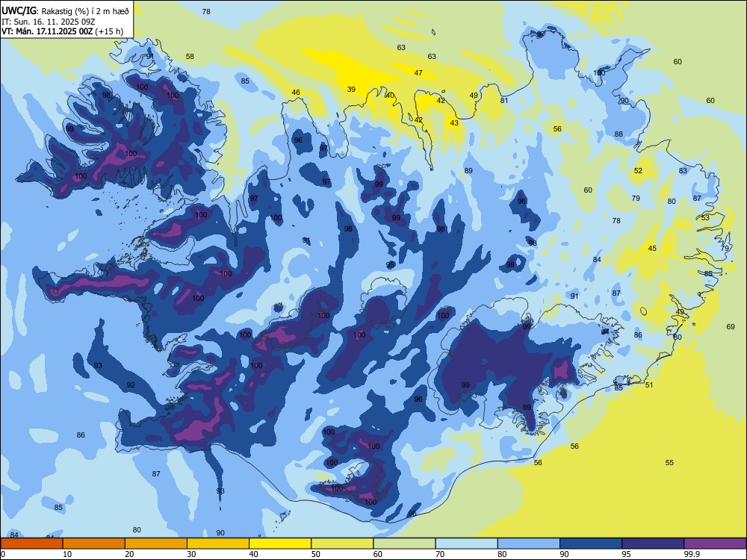Click the humidity value '45' on the map
Image resolution: width=747 pixels, height=560 pixels.
tap(652, 248)
